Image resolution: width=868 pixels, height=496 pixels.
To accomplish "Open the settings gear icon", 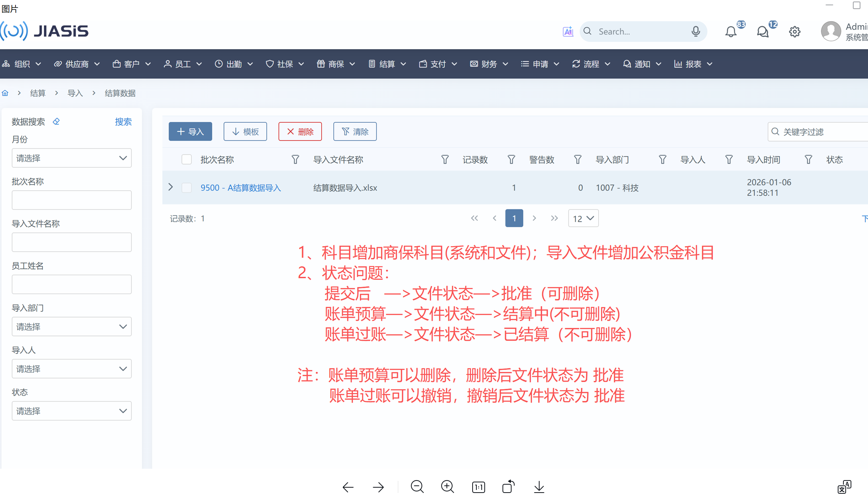I will point(795,32).
